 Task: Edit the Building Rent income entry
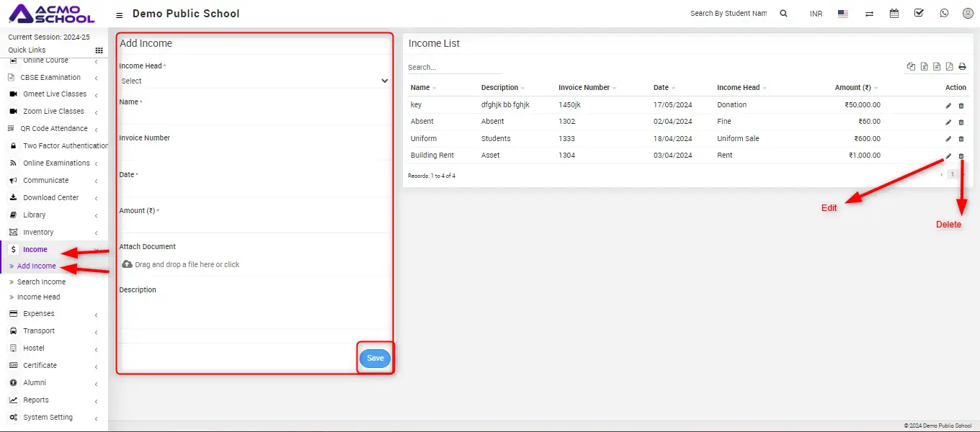tap(948, 156)
